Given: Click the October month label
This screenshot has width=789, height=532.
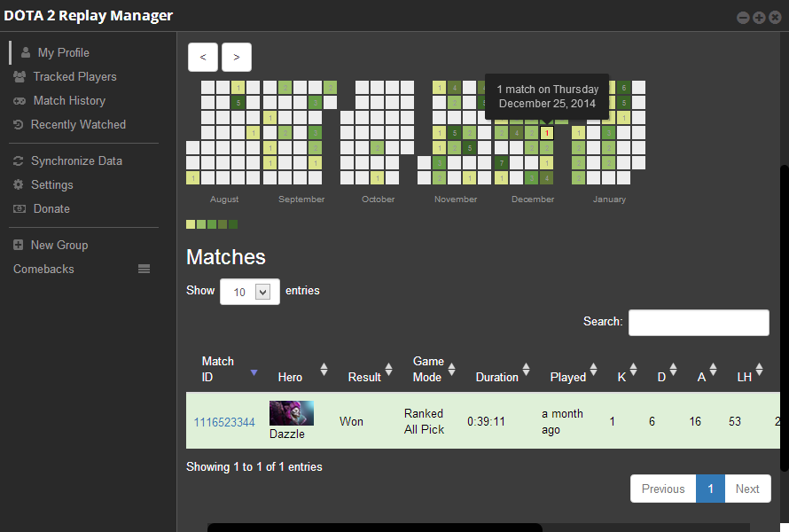Looking at the screenshot, I should coord(379,199).
